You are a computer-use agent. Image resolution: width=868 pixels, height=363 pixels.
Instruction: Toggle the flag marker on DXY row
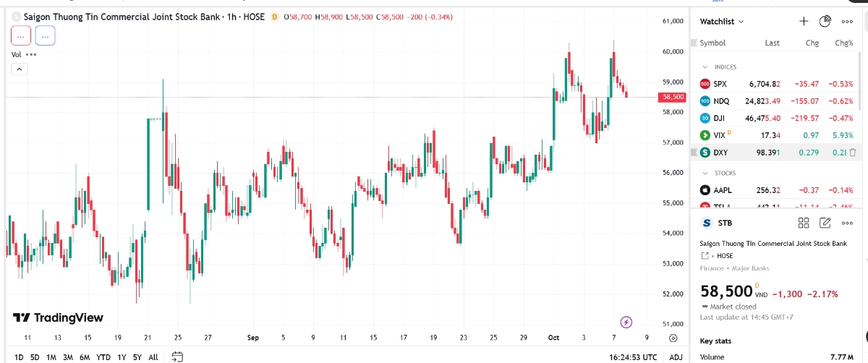coord(693,153)
